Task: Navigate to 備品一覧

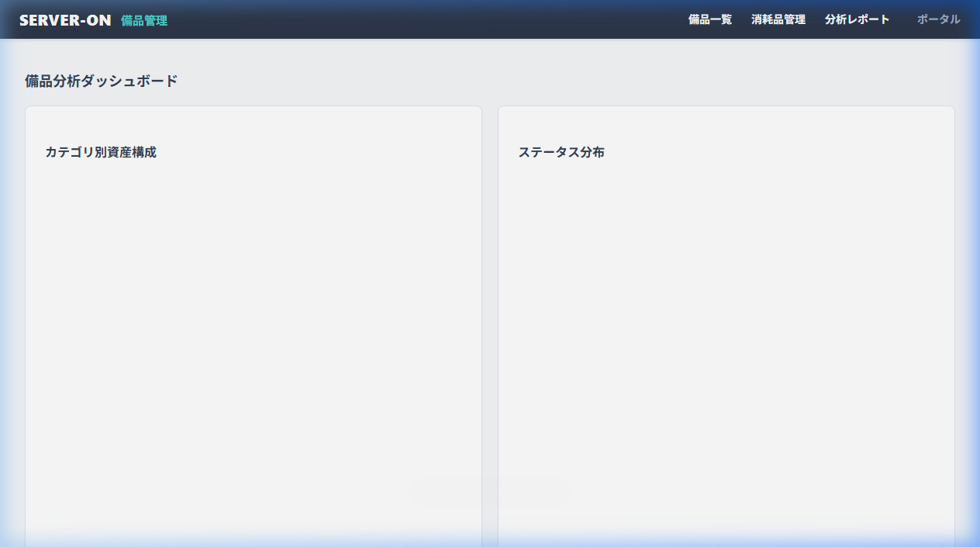Action: point(709,19)
